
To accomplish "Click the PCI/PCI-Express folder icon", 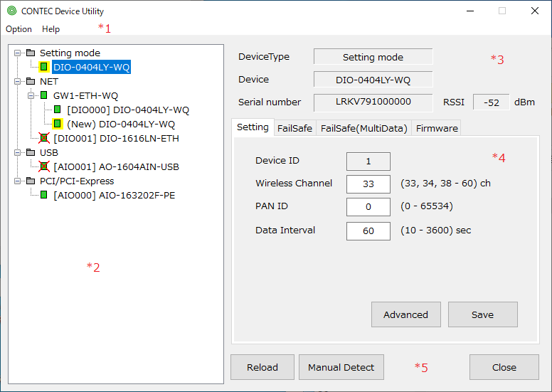I will point(31,181).
